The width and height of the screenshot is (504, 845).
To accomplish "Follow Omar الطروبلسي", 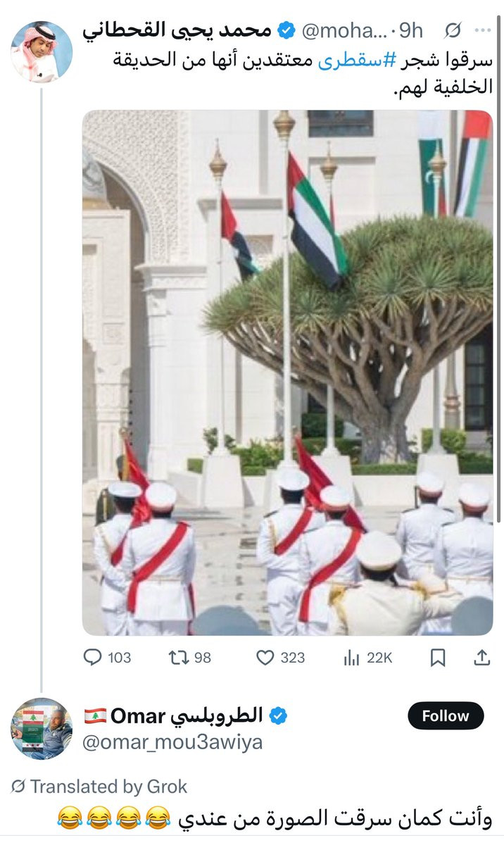I will [x=446, y=716].
